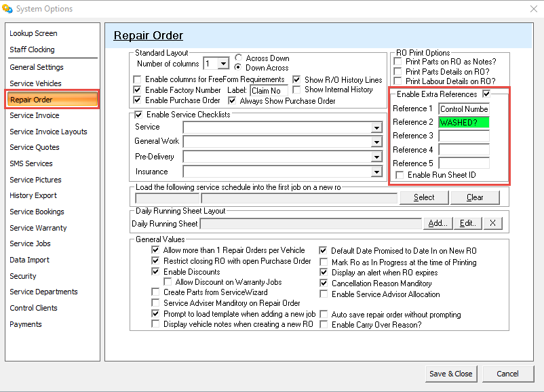Click the Reference 1 Control Number field
The image size is (544, 392).
pos(464,109)
